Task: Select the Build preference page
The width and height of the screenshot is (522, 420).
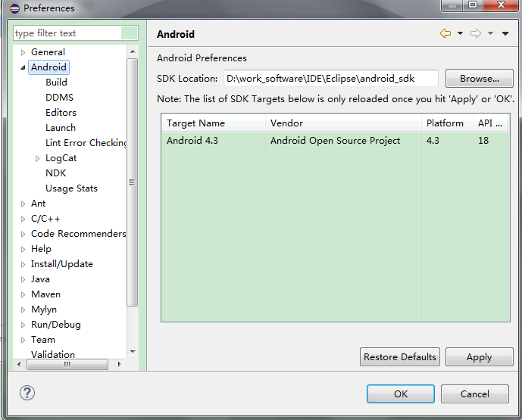Action: tap(56, 82)
